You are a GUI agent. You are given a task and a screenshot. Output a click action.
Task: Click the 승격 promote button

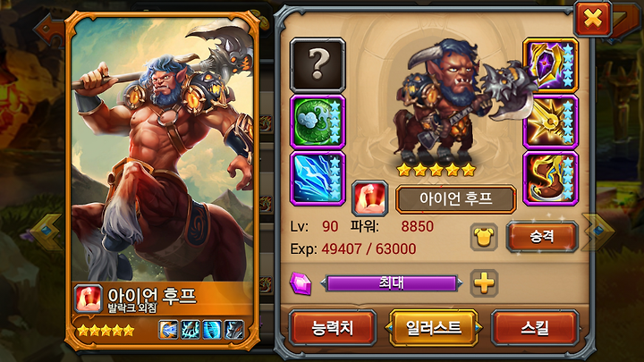[x=542, y=236]
